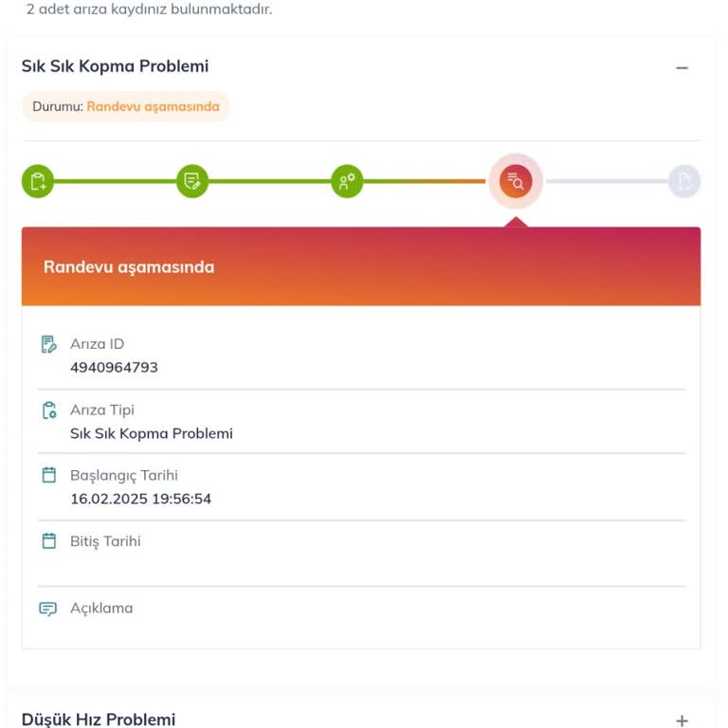
Task: Click the Arıza ID number 4940964793
Action: pyautogui.click(x=114, y=367)
